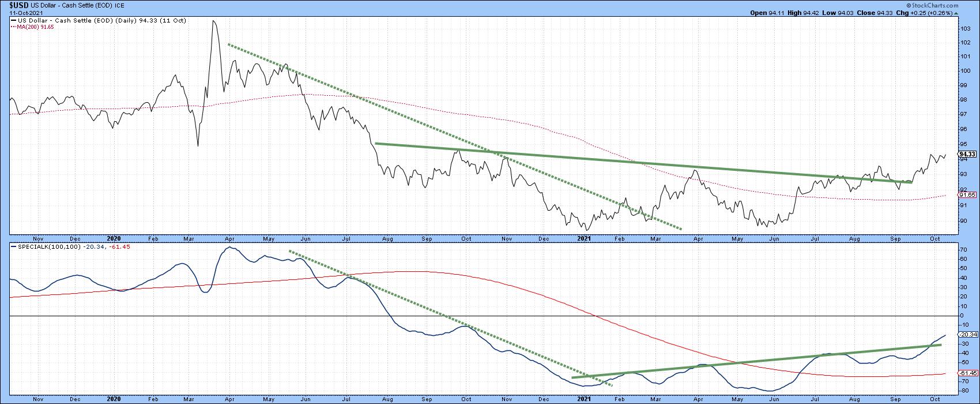Click the 2021 year label under the SPECIALK panel
The width and height of the screenshot is (980, 404).
pyautogui.click(x=584, y=399)
